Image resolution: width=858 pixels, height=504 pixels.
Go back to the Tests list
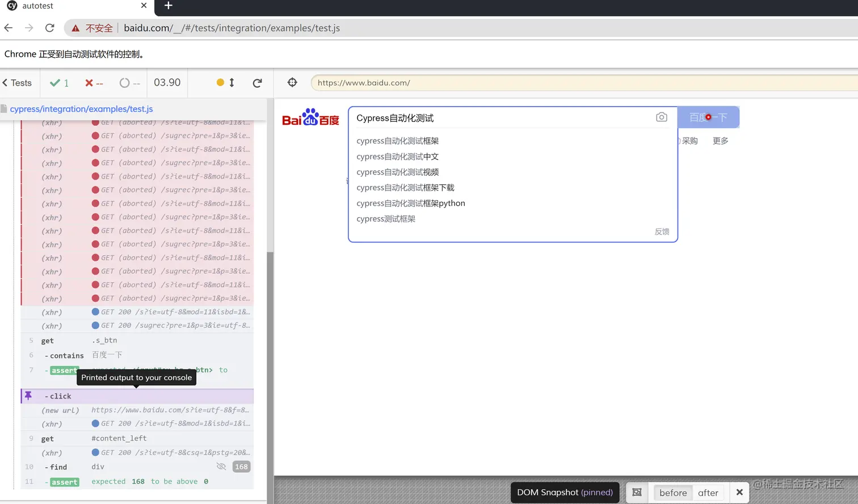click(17, 83)
